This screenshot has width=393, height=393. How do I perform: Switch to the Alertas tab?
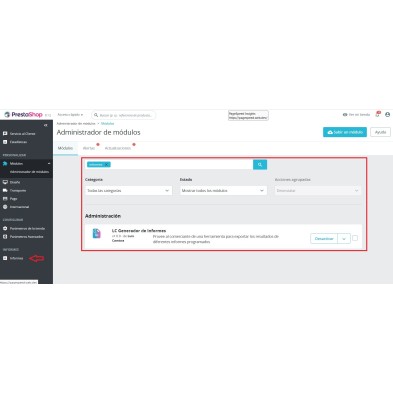89,148
